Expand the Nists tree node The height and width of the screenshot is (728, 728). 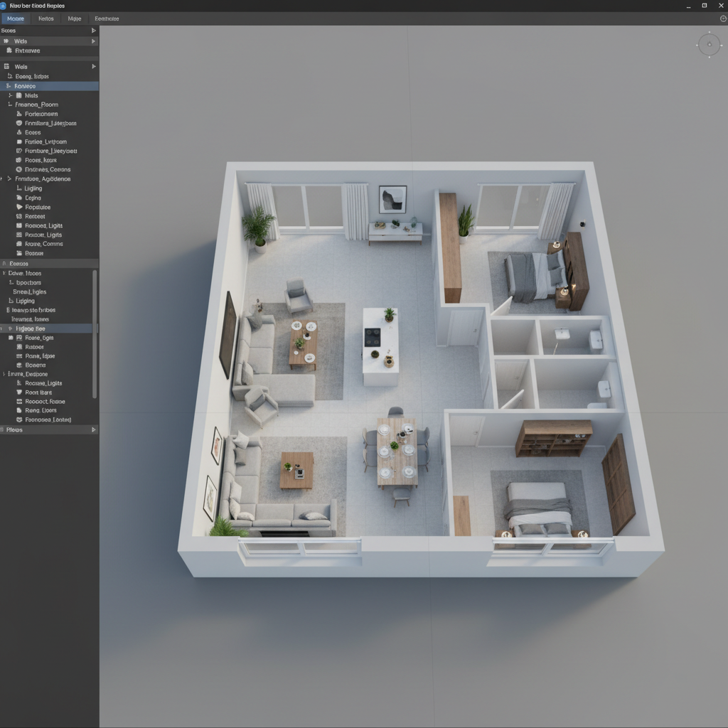point(10,95)
